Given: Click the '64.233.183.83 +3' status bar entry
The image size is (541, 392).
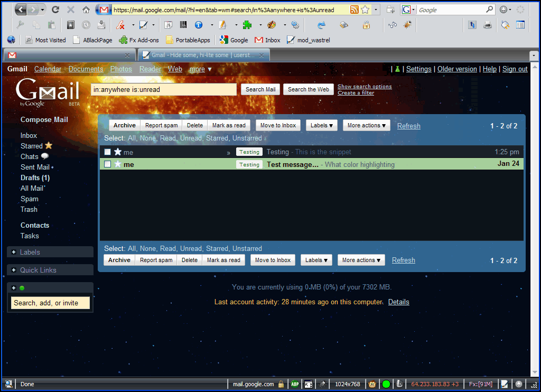Looking at the screenshot, I should tap(435, 384).
